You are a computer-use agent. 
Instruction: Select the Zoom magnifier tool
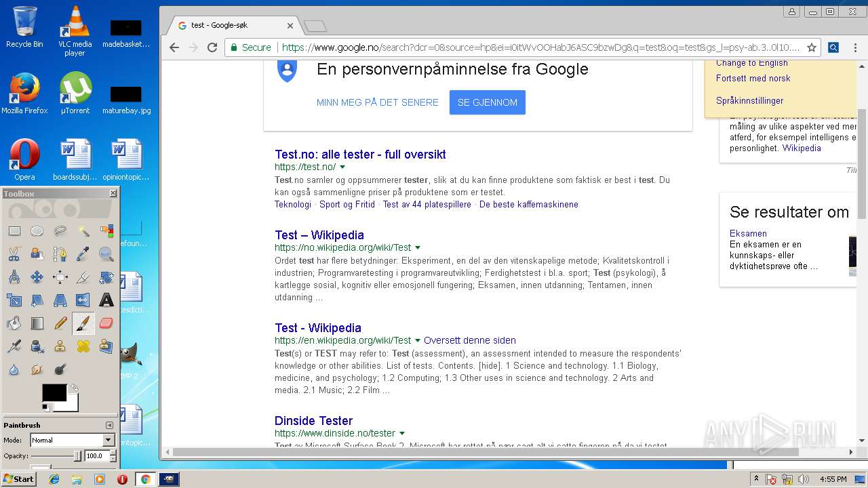tap(106, 254)
